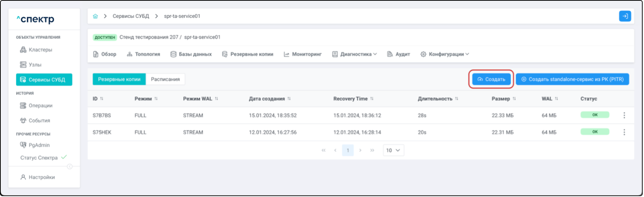Switch to the Расписания tab

pos(165,79)
